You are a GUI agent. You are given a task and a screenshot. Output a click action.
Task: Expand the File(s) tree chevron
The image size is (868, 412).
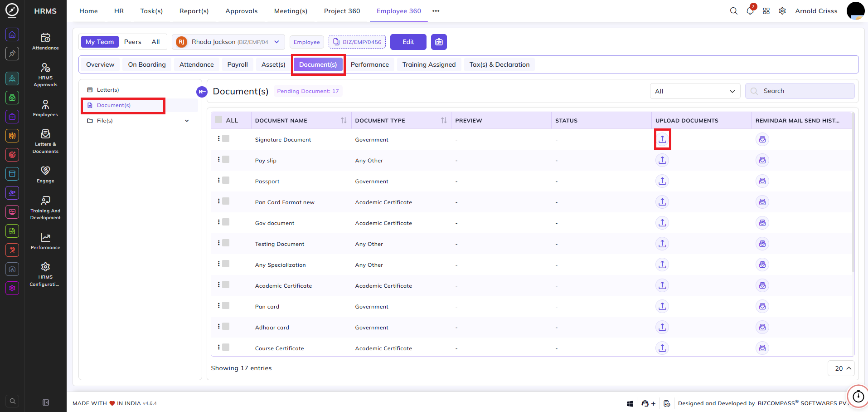point(187,121)
